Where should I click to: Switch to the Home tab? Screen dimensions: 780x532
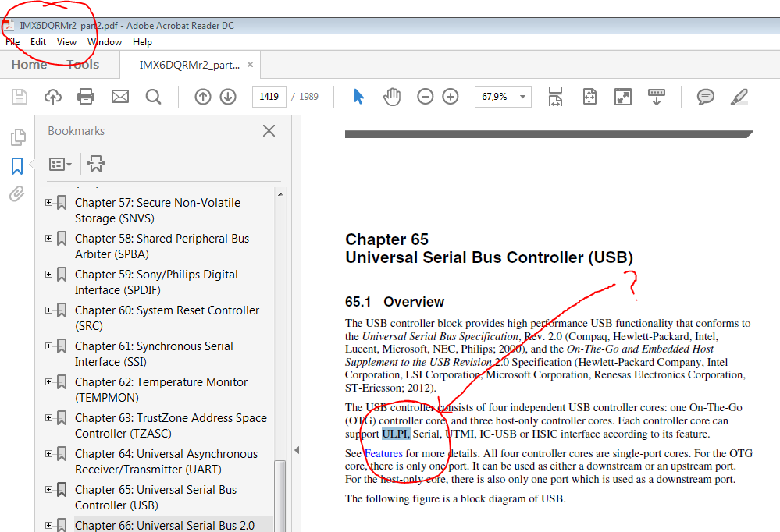point(29,64)
